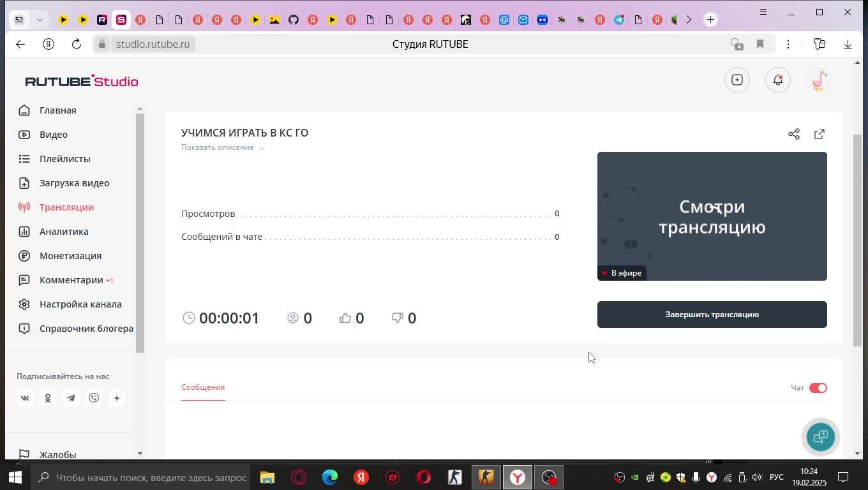This screenshot has width=868, height=490.
Task: Click the Смотри трансляцию preview thumbnail
Action: [x=712, y=216]
